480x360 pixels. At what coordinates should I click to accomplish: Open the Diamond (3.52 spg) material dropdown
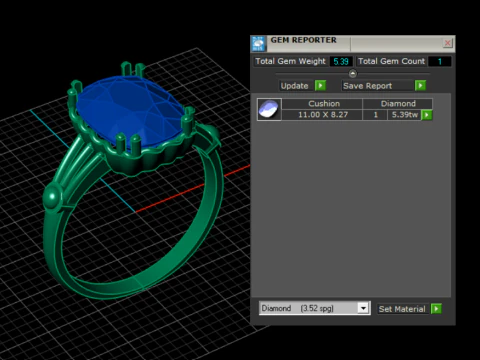pos(315,308)
